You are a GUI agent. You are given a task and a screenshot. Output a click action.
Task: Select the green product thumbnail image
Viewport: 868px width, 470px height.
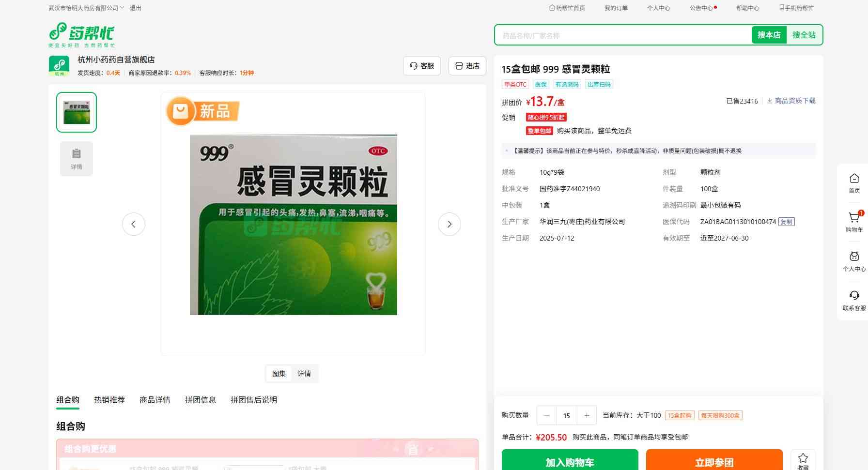77,112
